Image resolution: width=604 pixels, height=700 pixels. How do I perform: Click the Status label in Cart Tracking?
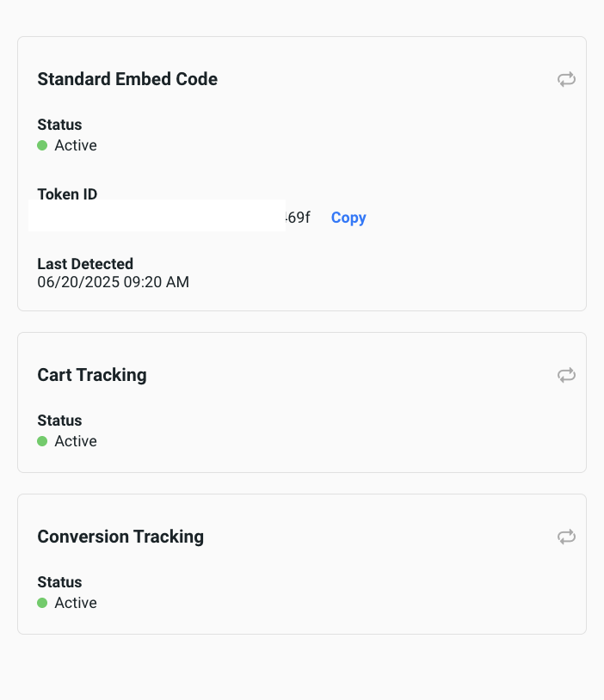point(59,421)
